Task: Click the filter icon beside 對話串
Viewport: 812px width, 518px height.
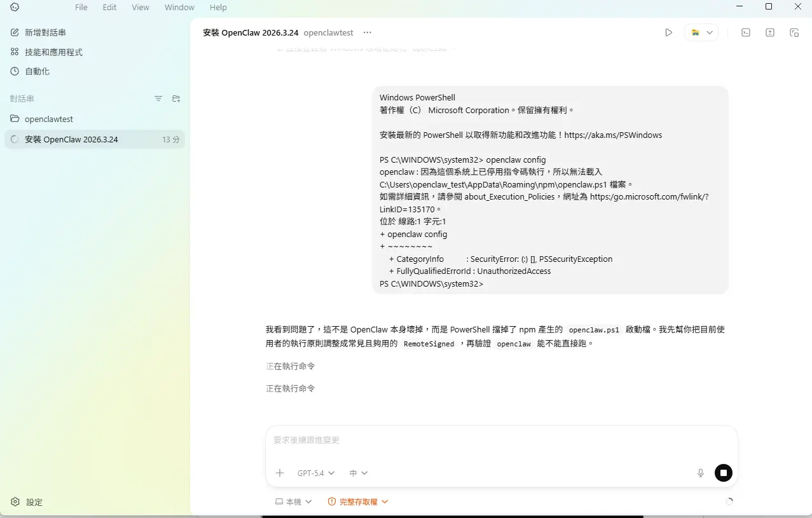Action: (158, 99)
